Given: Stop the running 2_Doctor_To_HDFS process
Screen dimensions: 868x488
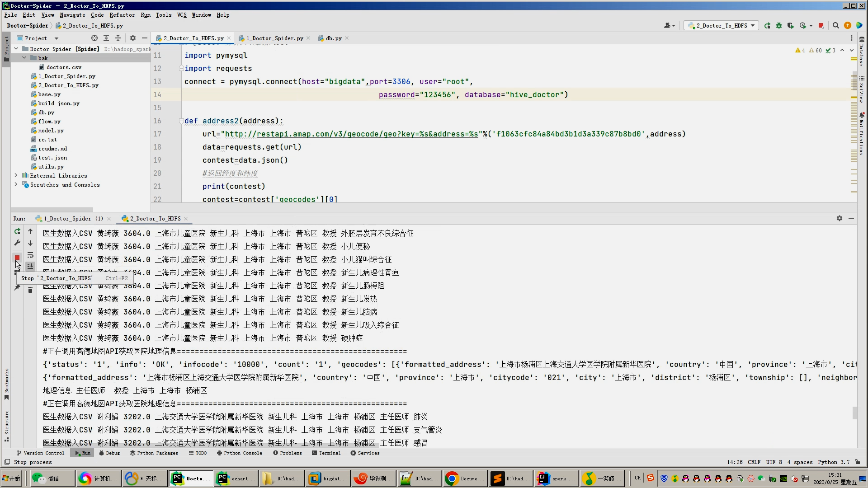Looking at the screenshot, I should [x=17, y=258].
